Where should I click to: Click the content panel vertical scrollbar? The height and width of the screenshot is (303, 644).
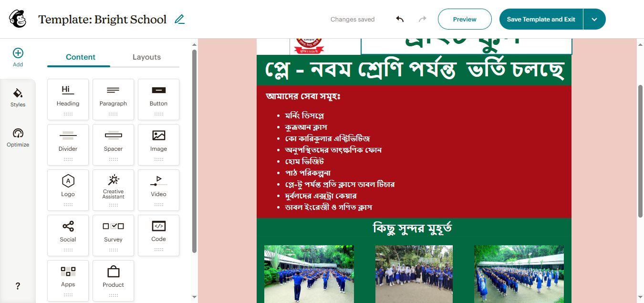pos(194,151)
